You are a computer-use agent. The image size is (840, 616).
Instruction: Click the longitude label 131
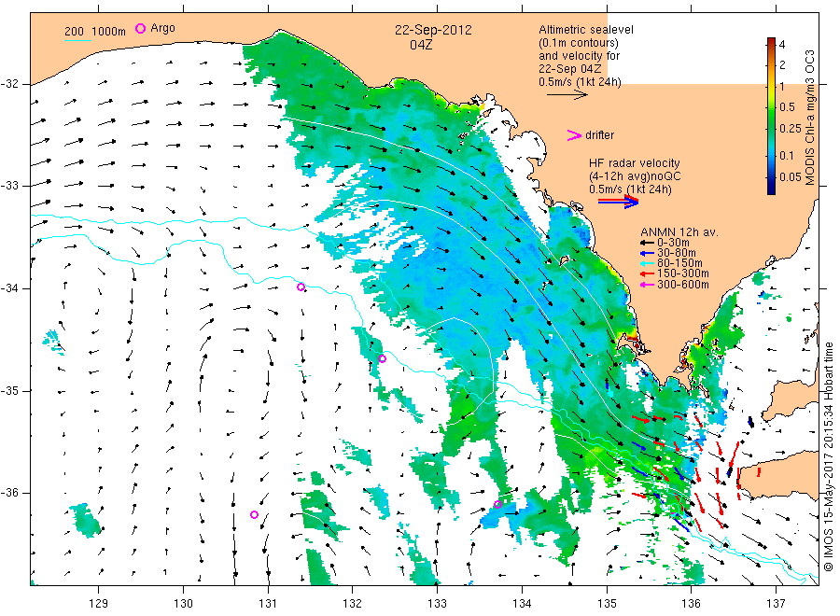click(268, 604)
